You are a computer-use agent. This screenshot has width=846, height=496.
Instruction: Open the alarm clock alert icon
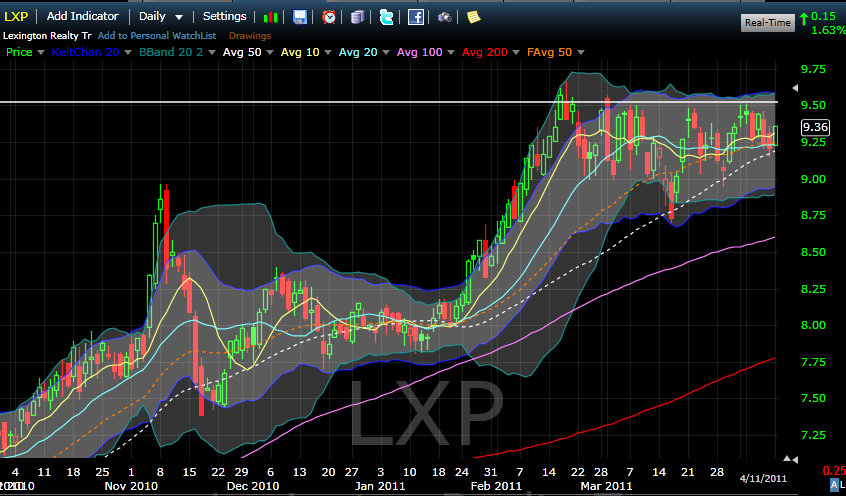click(x=329, y=17)
